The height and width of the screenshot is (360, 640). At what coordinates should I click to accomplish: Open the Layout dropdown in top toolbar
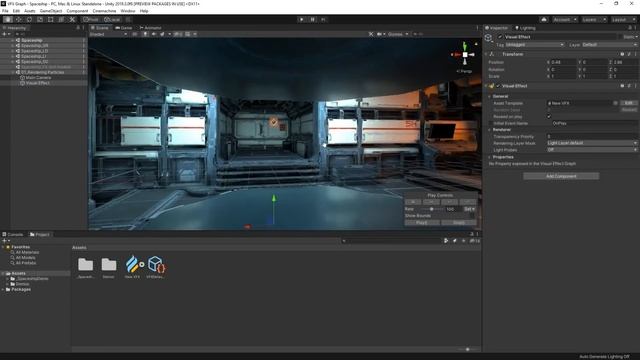pos(623,20)
